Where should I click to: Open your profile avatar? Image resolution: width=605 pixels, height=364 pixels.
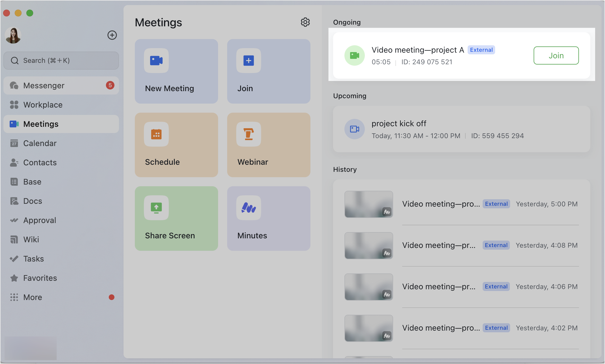[12, 35]
